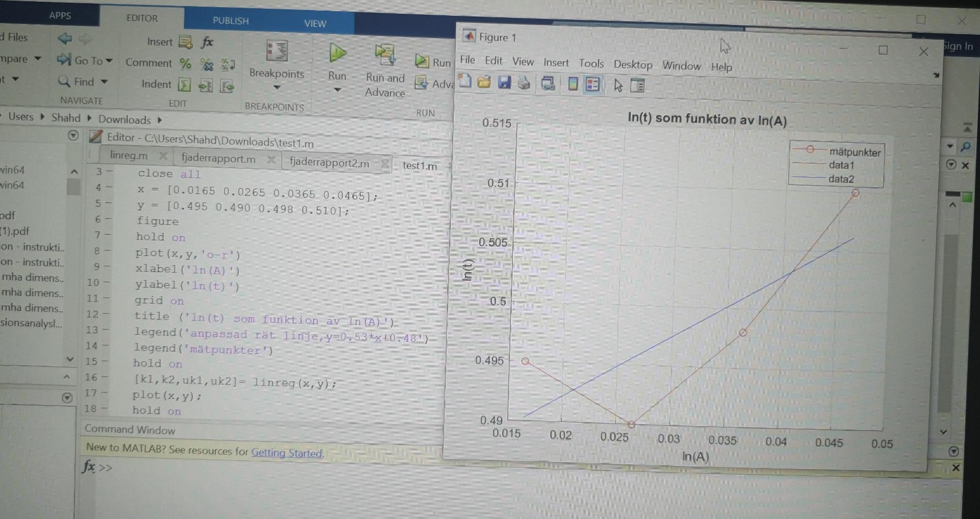Click the Comment percent icon
The height and width of the screenshot is (519, 980).
click(x=185, y=63)
